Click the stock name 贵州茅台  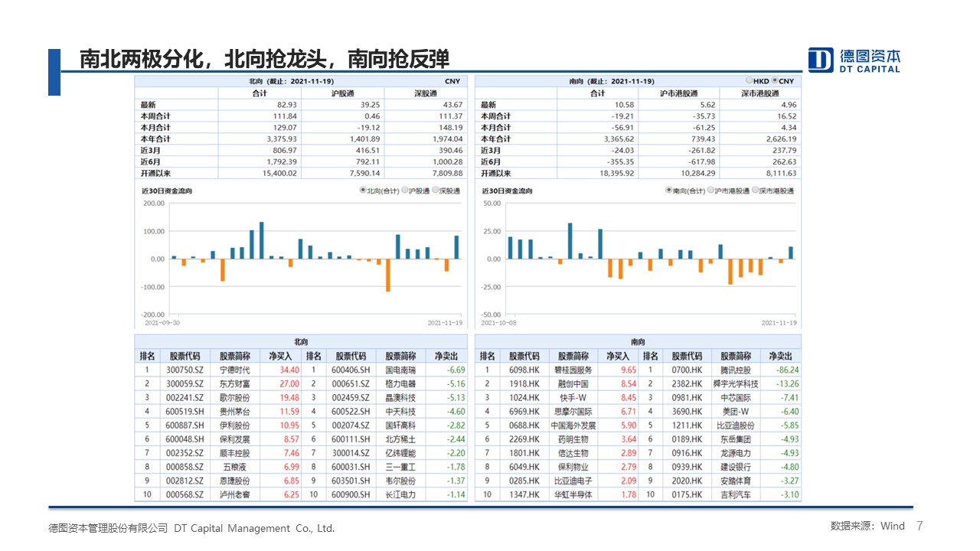point(235,412)
